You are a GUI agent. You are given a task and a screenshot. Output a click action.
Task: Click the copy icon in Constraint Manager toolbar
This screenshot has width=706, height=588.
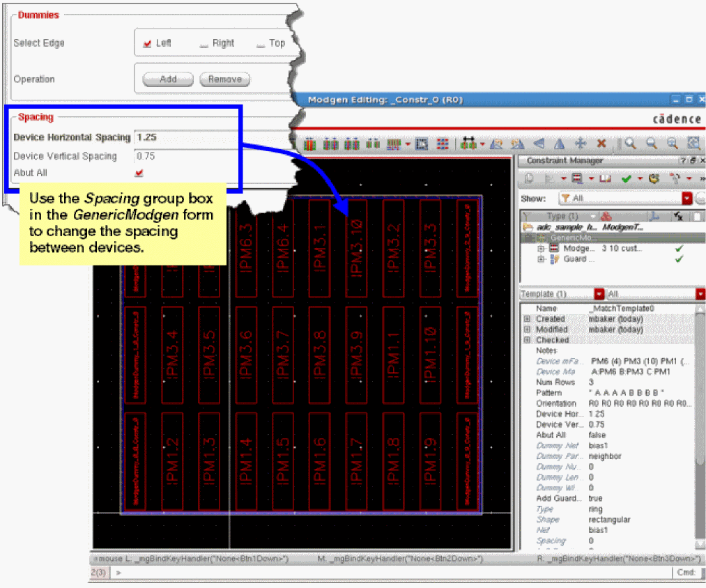click(529, 179)
